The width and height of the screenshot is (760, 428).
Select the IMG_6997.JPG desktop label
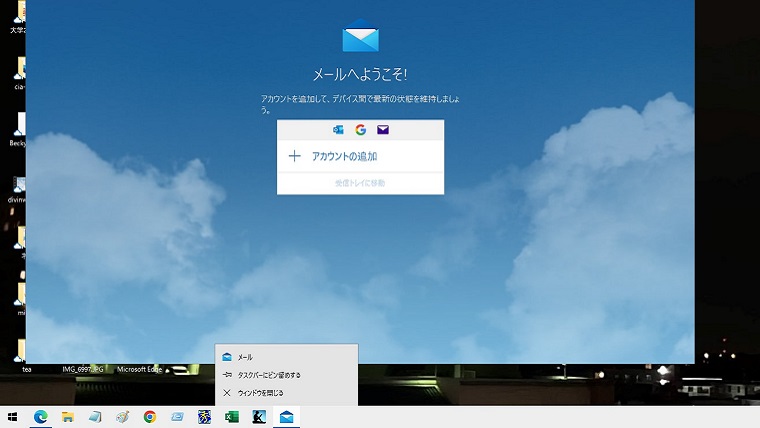[x=83, y=369]
